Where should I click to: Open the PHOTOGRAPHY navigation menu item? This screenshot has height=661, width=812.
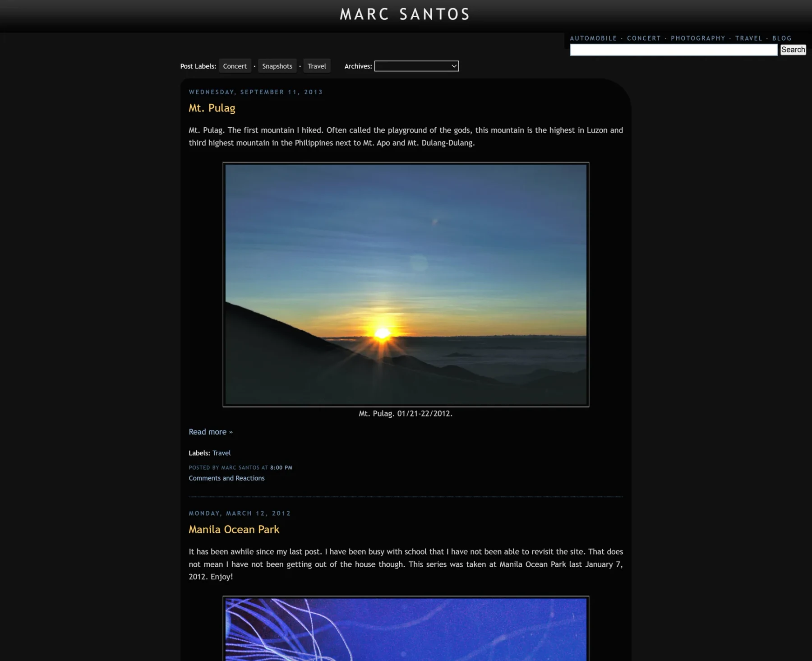[698, 38]
